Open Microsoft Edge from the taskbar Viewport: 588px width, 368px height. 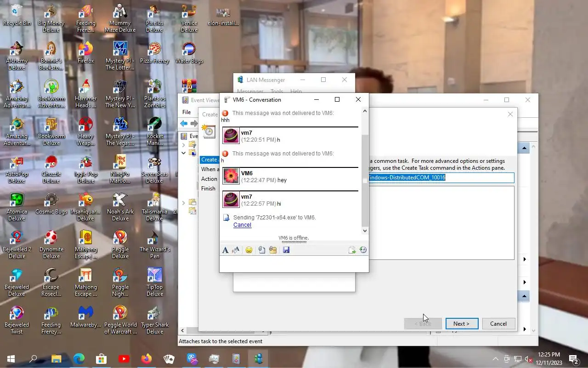pyautogui.click(x=79, y=359)
